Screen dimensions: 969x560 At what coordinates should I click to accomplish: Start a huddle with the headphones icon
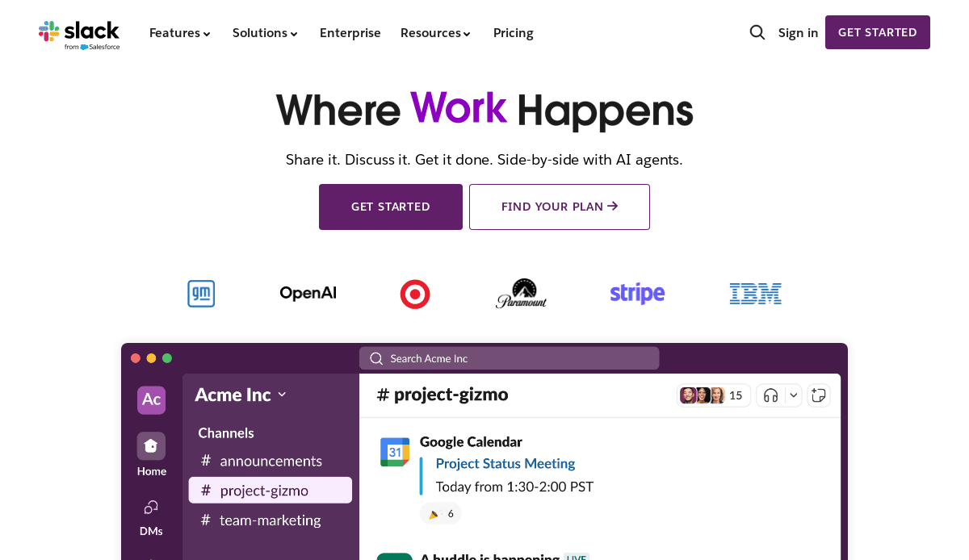[x=770, y=395]
